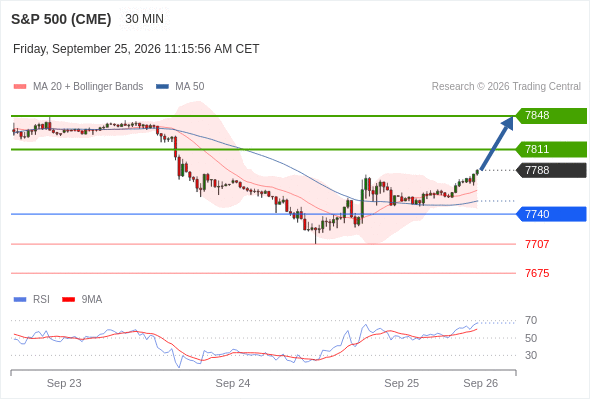Select the red 7675 support label
The height and width of the screenshot is (400, 590).
pos(537,273)
